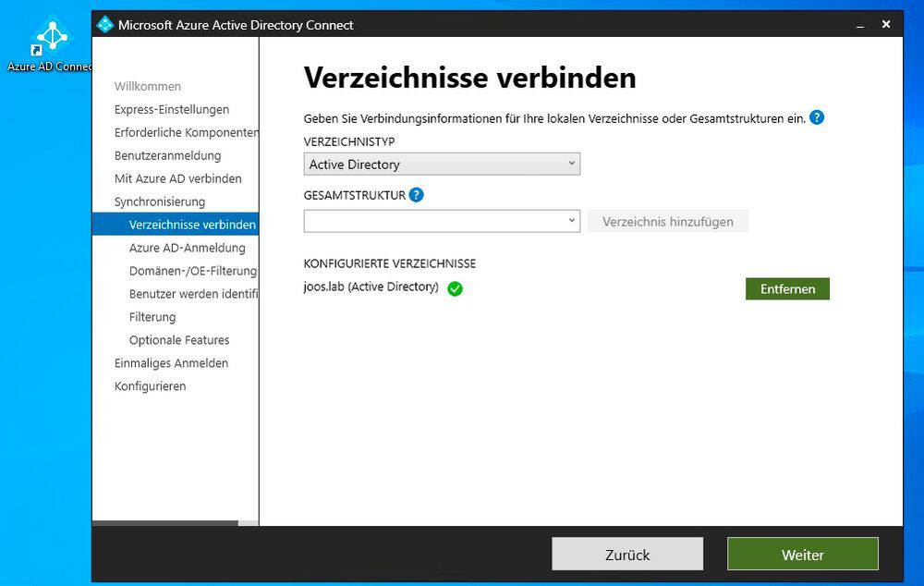Viewport: 924px width, 586px height.
Task: Select Mit Azure AD verbinden
Action: tap(178, 178)
